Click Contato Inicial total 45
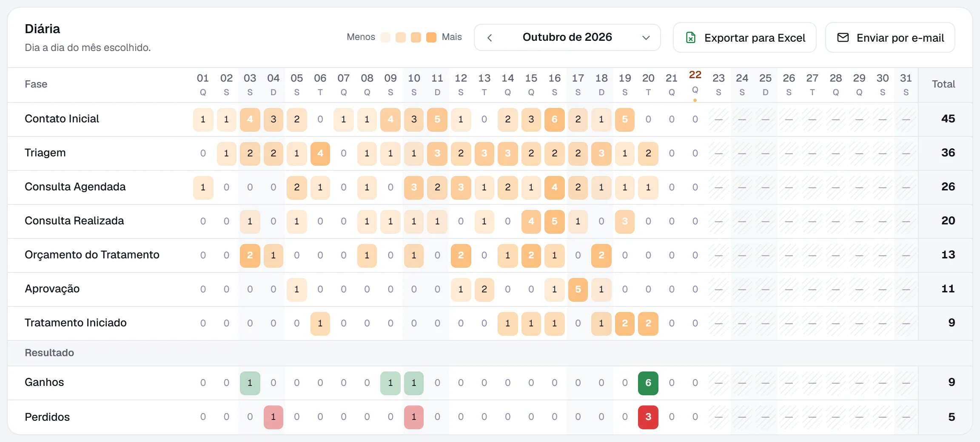This screenshot has height=442, width=980. (x=948, y=119)
